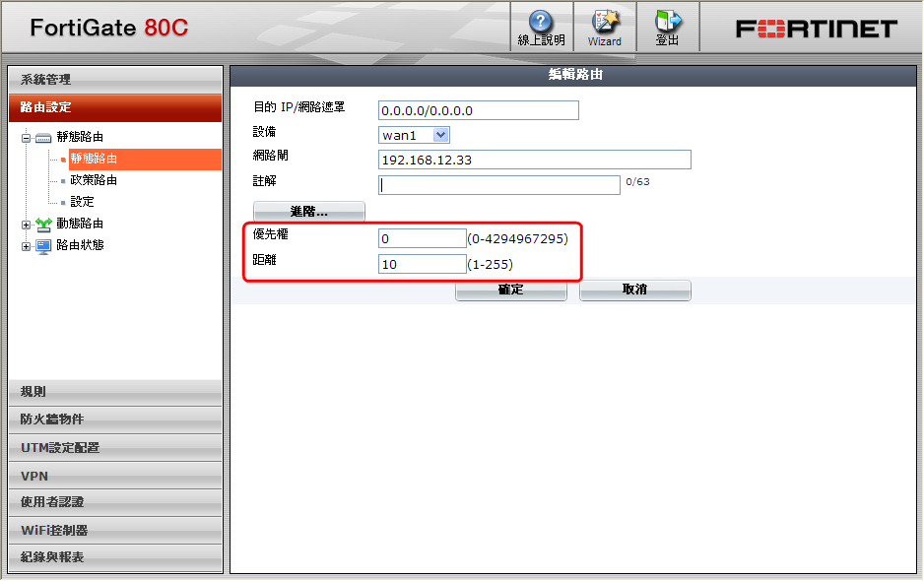924x581 pixels.
Task: Select the 設定 tree item
Action: pos(82,202)
